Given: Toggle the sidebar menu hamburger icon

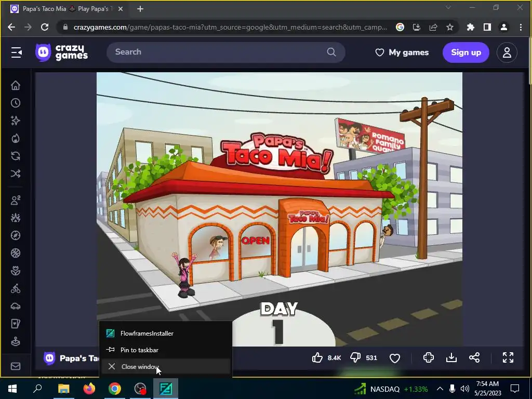Looking at the screenshot, I should coord(16,52).
